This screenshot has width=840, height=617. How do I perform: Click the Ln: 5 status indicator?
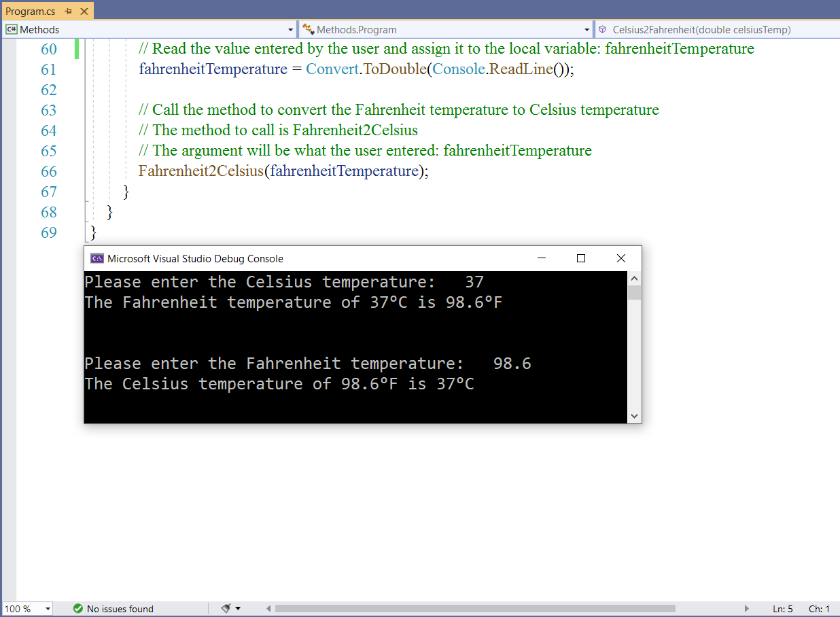point(783,609)
